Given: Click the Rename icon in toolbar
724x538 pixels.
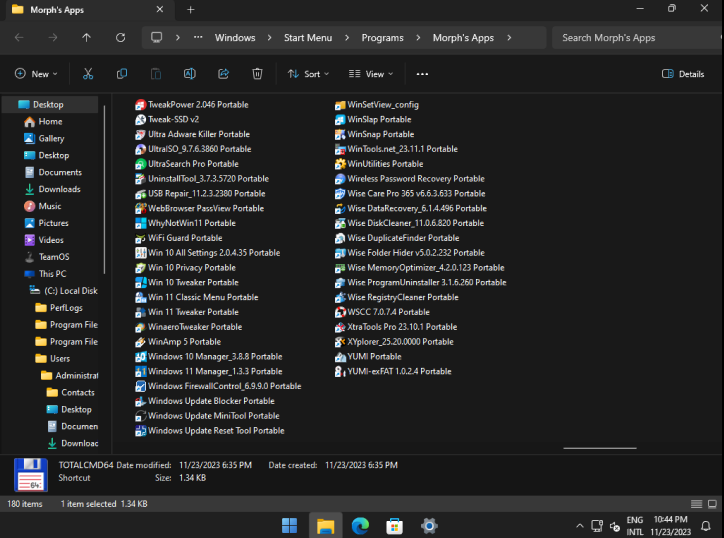Looking at the screenshot, I should point(190,74).
